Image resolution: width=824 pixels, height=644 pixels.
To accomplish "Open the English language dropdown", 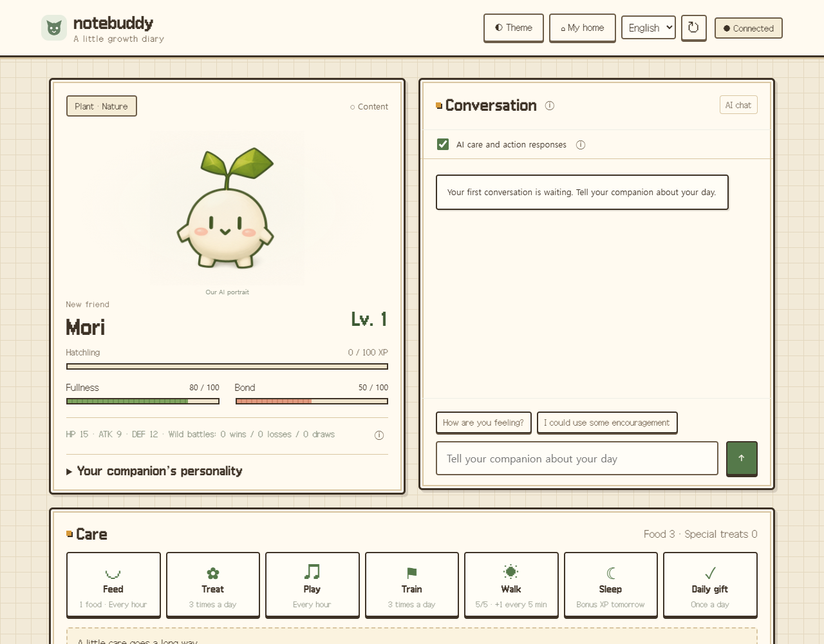I will [x=648, y=28].
